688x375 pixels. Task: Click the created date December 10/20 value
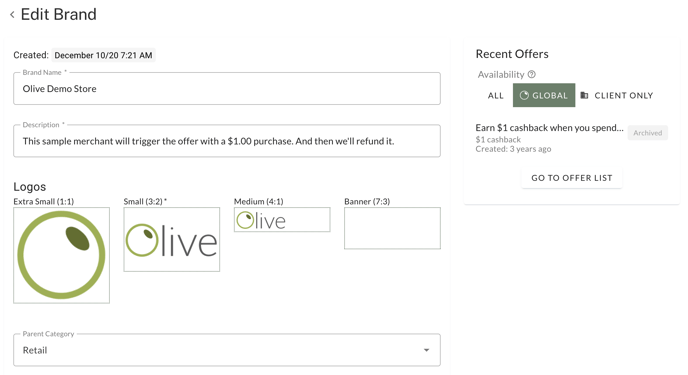pos(103,55)
